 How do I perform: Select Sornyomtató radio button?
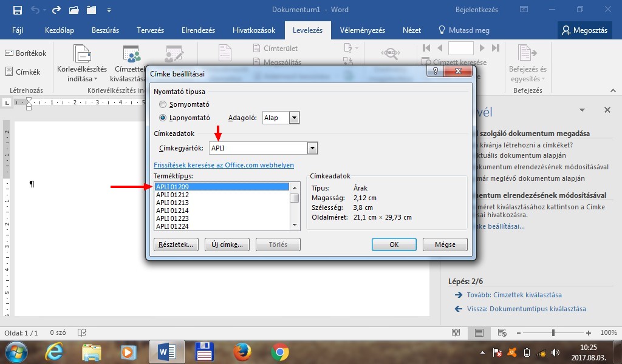pyautogui.click(x=163, y=104)
